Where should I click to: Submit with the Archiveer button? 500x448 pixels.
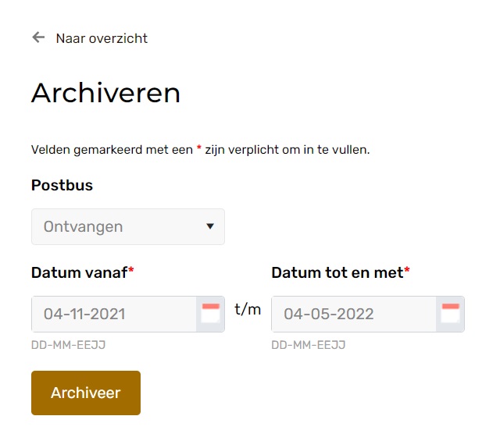click(x=86, y=393)
